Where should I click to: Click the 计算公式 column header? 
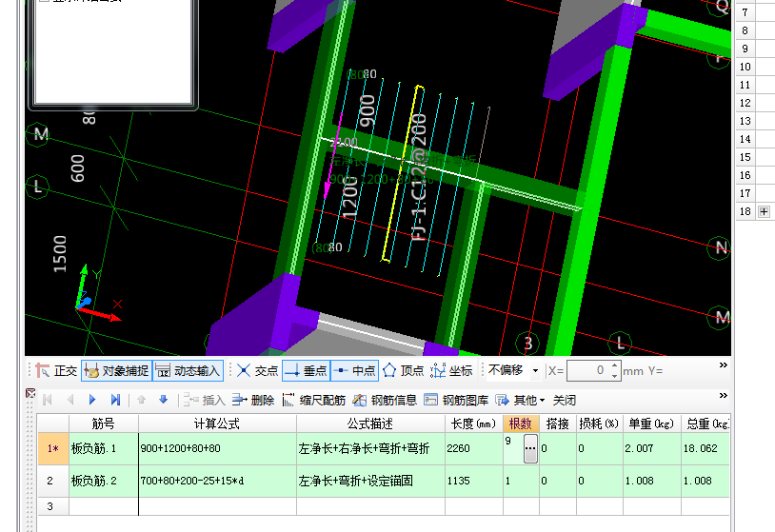(217, 424)
